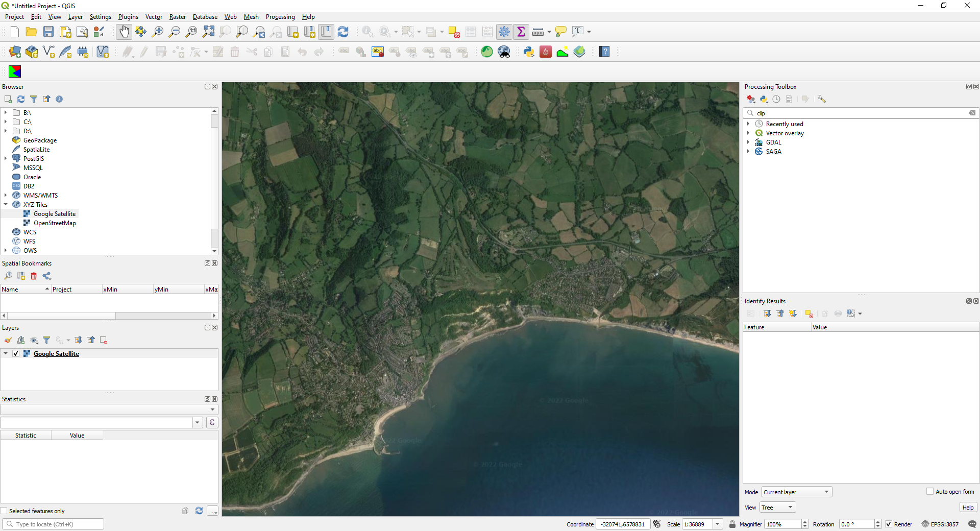Open the Vector menu
980x531 pixels.
coord(154,17)
